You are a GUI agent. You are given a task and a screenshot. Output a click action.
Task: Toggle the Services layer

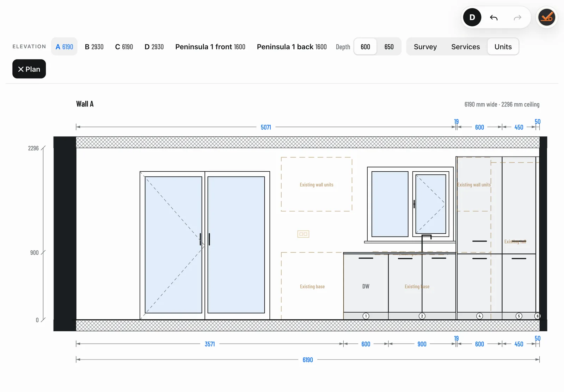[465, 47]
